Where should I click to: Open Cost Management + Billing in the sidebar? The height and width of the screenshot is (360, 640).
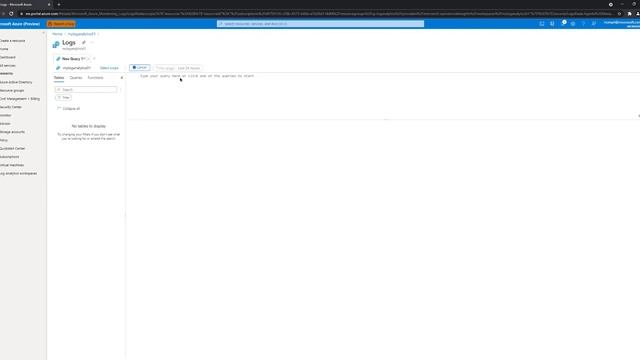(20, 99)
